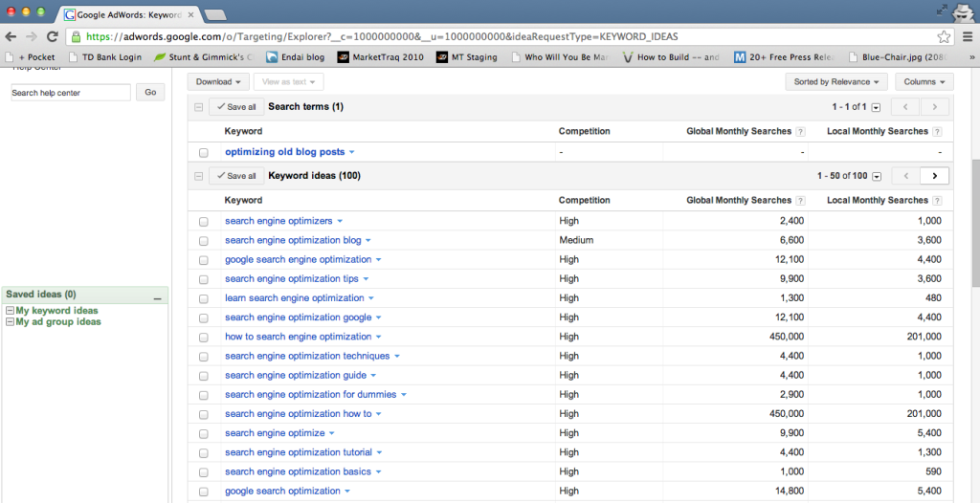980x503 pixels.
Task: Reload the page with refresh icon
Action: pyautogui.click(x=53, y=37)
